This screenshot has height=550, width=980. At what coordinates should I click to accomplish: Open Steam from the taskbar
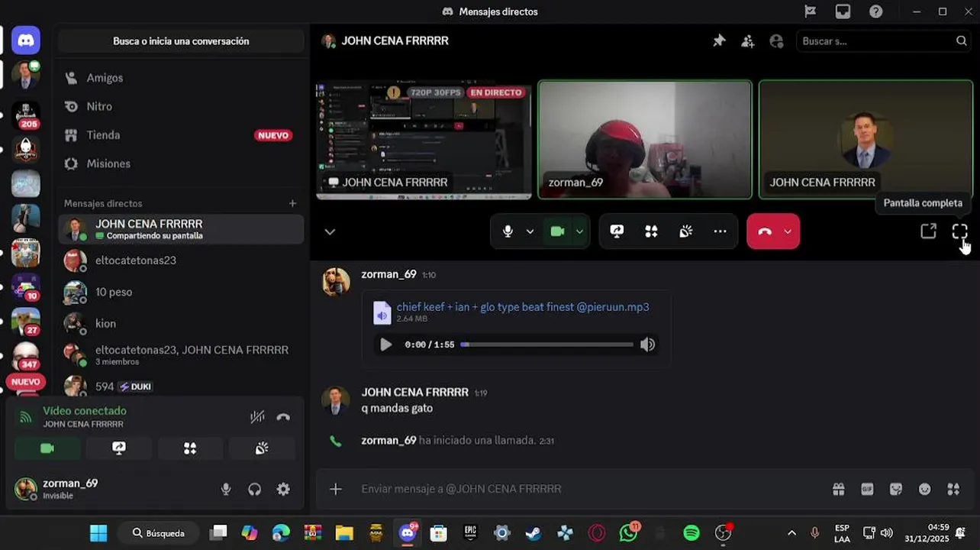point(534,532)
